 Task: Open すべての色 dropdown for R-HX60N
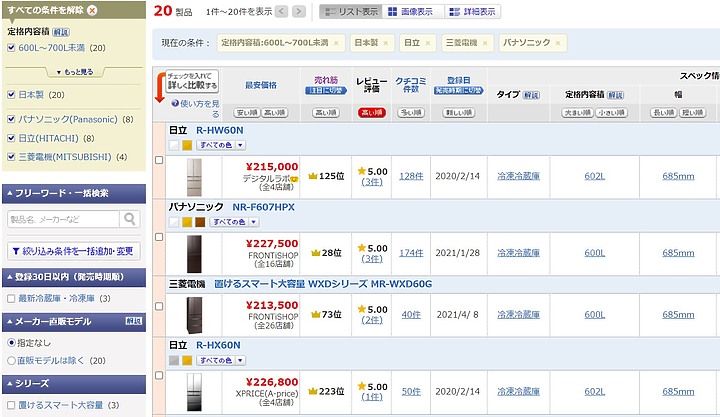pyautogui.click(x=221, y=361)
